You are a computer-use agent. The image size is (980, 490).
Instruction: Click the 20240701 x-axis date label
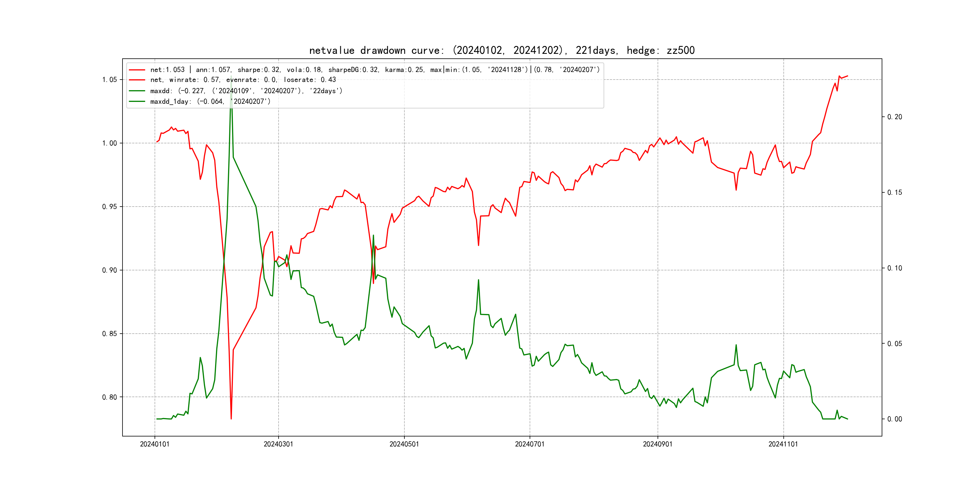coord(530,444)
